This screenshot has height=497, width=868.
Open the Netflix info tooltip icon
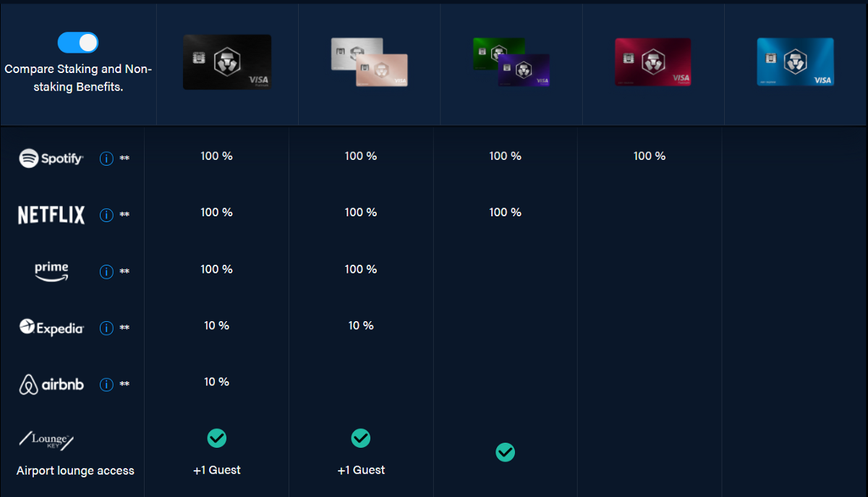pyautogui.click(x=106, y=215)
